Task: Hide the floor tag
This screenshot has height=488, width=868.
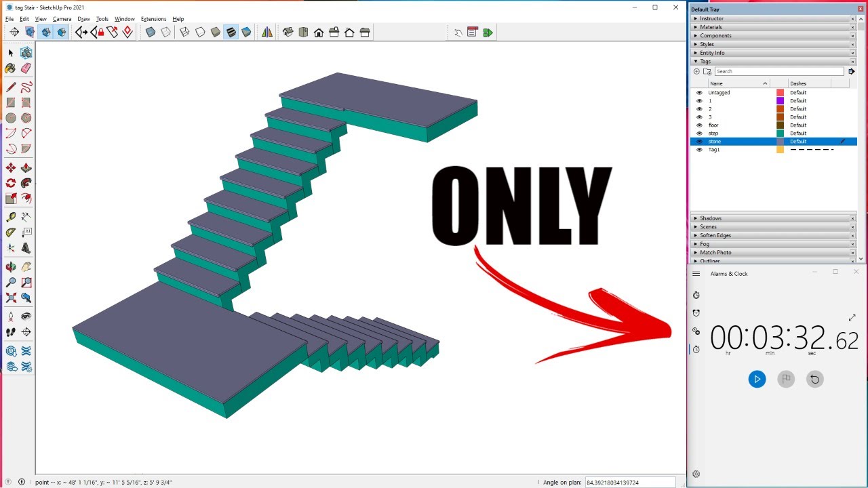Action: point(699,125)
